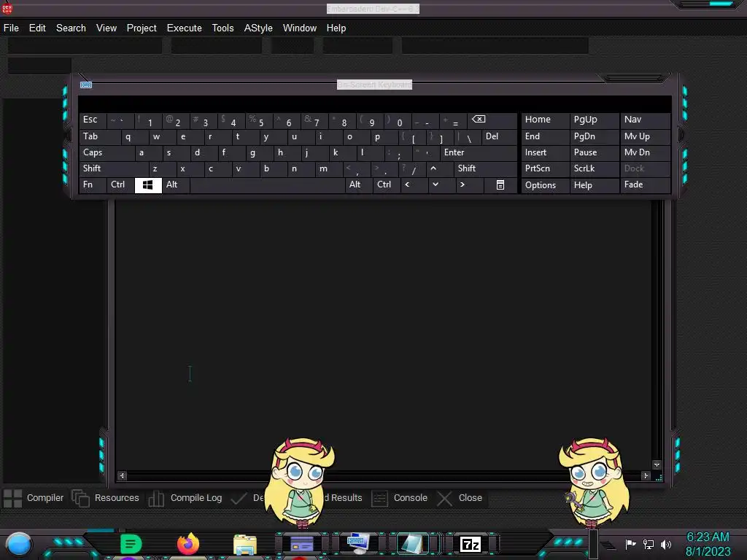Viewport: 747px width, 560px height.
Task: Click the PgUp key
Action: (x=594, y=120)
